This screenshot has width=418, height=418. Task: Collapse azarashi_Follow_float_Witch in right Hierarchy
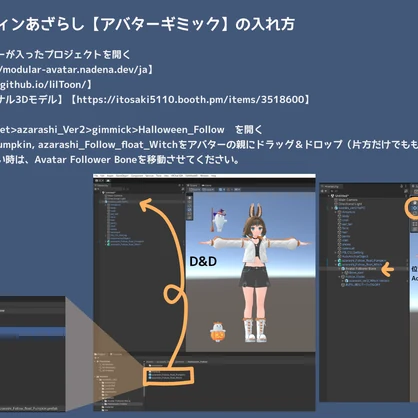pyautogui.click(x=336, y=265)
